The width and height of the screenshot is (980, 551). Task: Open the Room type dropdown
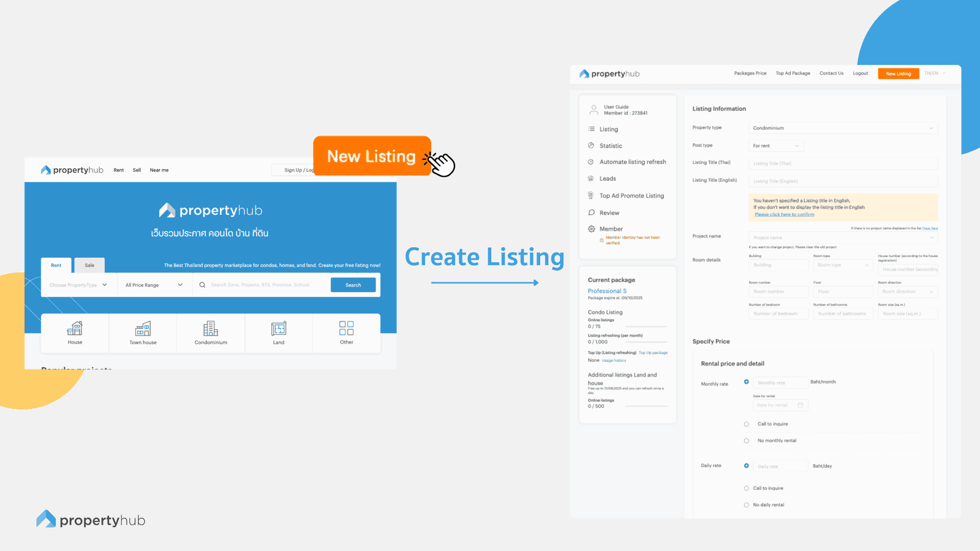tap(843, 265)
